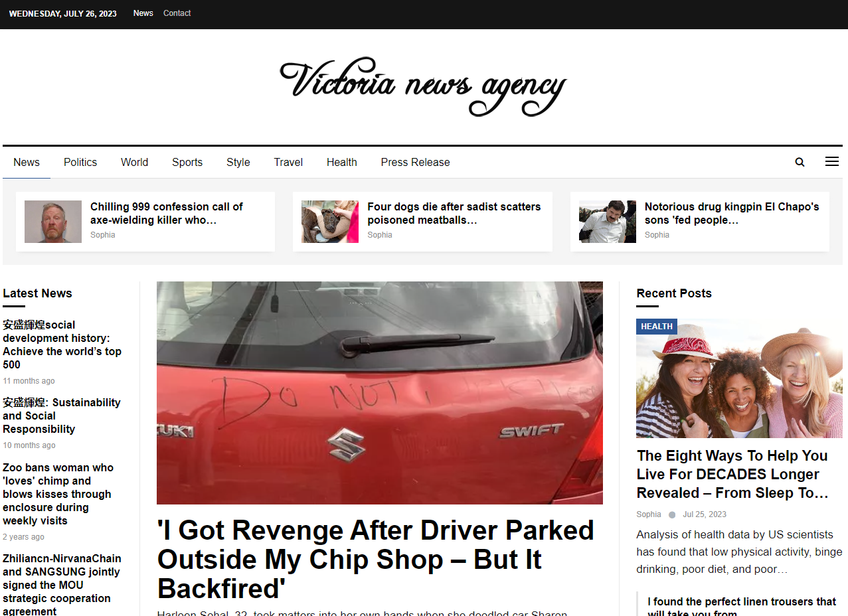848x616 pixels.
Task: Open the three laughing women image
Action: tap(738, 385)
